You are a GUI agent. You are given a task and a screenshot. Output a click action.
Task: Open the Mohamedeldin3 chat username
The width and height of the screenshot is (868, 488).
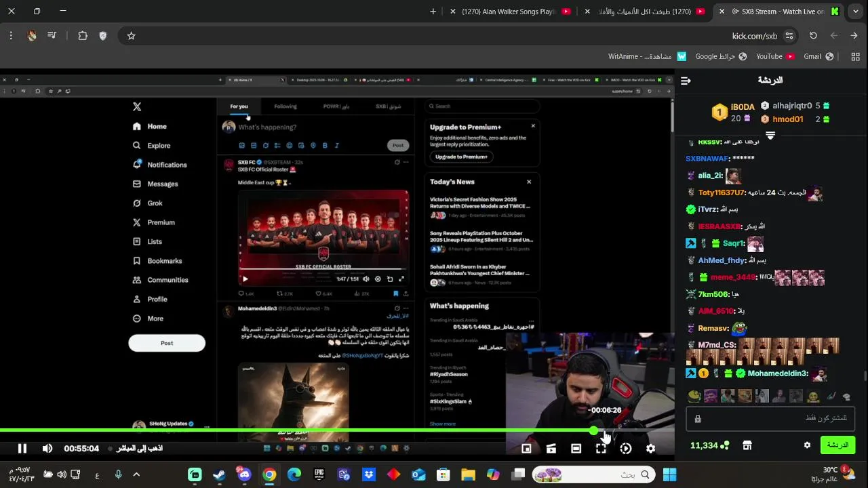[x=778, y=373]
